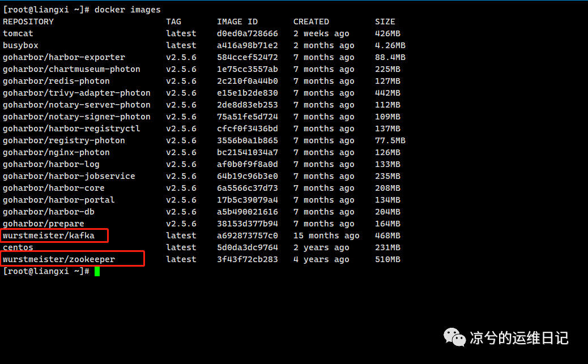The height and width of the screenshot is (364, 588).
Task: Click goharbor/notary-server-photon repository name
Action: coord(76,105)
